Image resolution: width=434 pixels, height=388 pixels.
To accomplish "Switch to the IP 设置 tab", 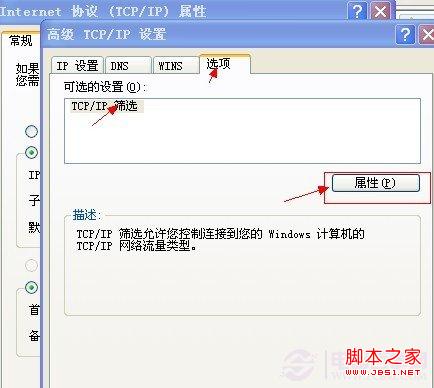I will click(78, 65).
